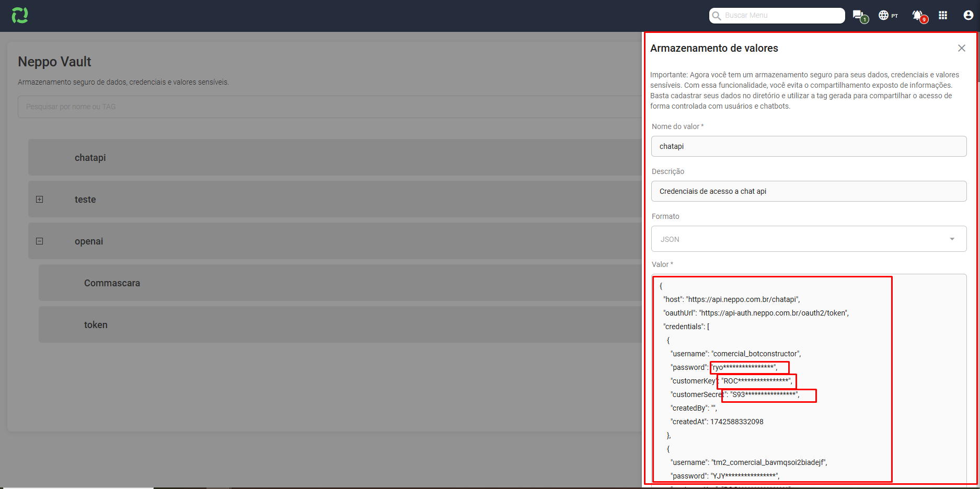Select the teste vault row
Image resolution: width=980 pixels, height=489 pixels.
(335, 199)
